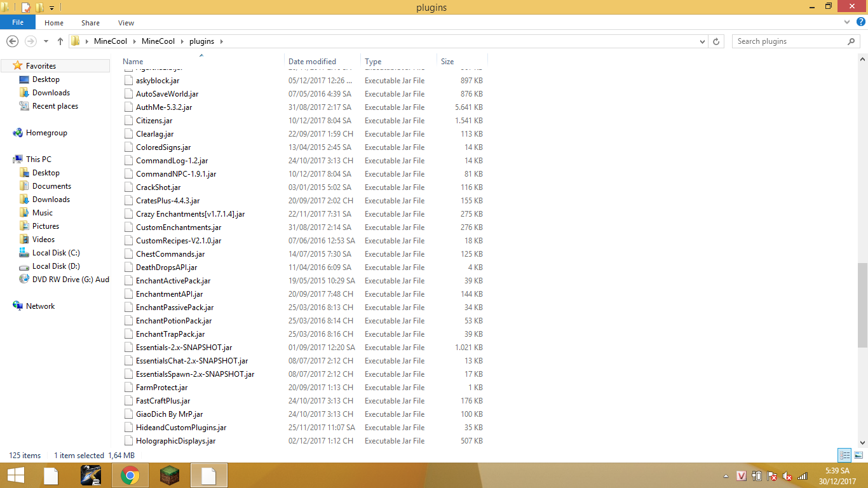Switch to Large thumbnails view in the status bar
Screen dimensions: 868x488
[858, 455]
